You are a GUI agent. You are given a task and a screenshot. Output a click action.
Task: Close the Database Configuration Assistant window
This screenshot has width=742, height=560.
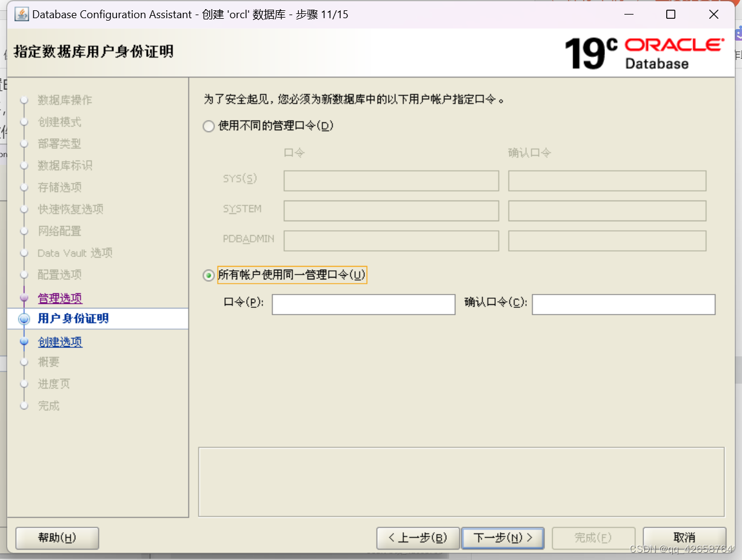[x=714, y=15]
